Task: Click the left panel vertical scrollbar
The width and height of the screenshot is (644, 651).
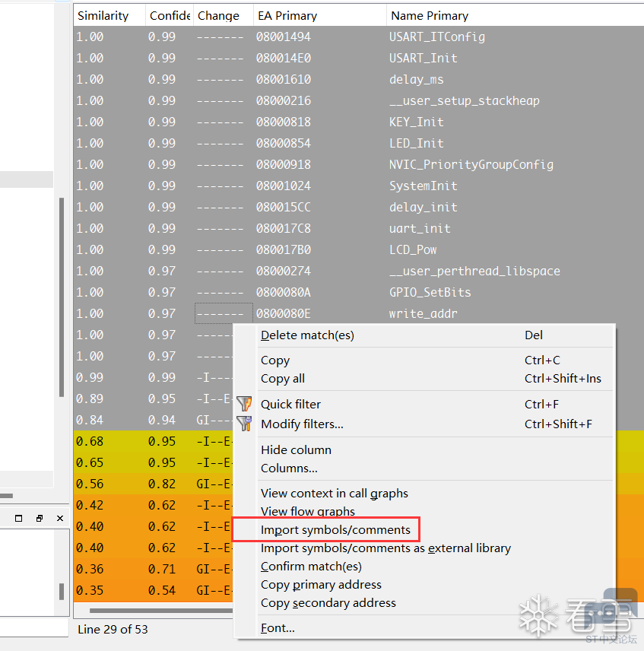Action: [62, 297]
